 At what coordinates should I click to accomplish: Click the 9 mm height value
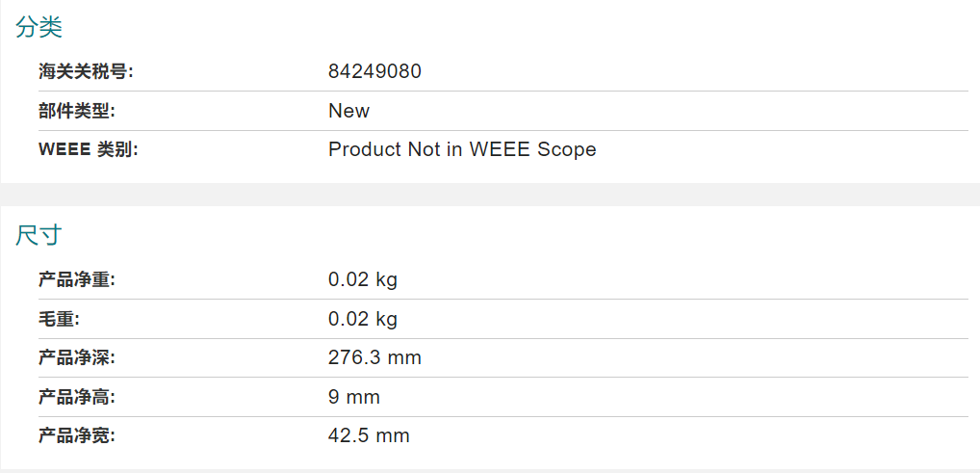pyautogui.click(x=353, y=397)
